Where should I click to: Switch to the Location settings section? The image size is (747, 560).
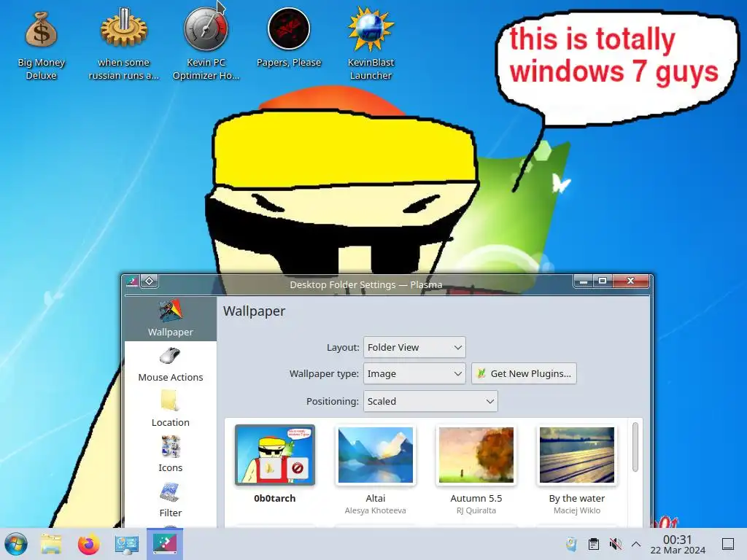tap(171, 408)
